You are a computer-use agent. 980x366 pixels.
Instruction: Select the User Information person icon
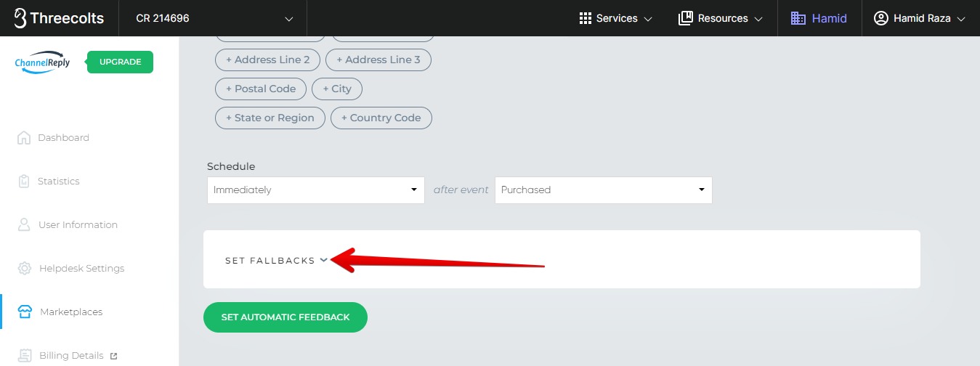click(24, 224)
